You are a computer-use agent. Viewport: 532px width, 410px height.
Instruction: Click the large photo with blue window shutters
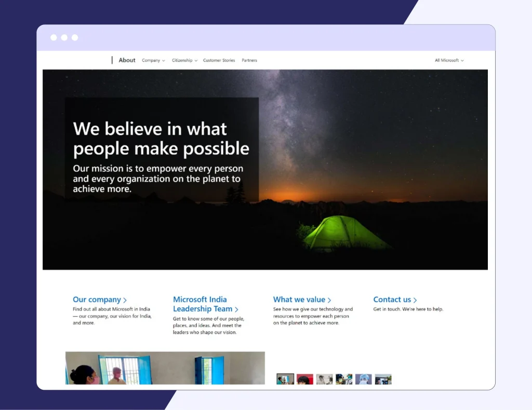(165, 368)
